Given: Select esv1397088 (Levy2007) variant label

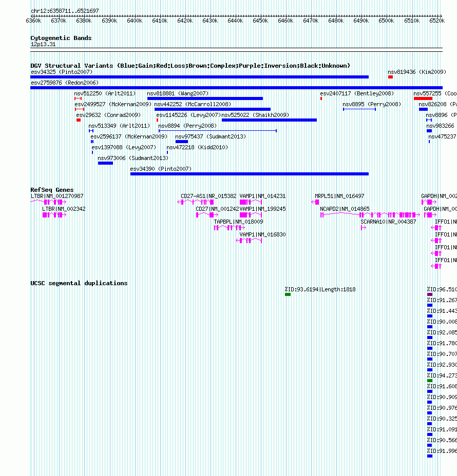Looking at the screenshot, I should (x=124, y=147).
